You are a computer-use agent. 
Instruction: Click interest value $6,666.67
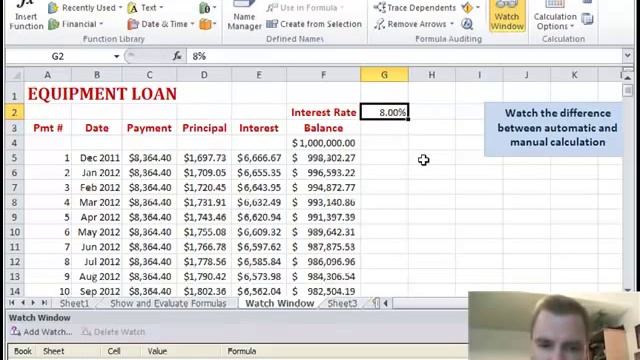pyautogui.click(x=259, y=158)
